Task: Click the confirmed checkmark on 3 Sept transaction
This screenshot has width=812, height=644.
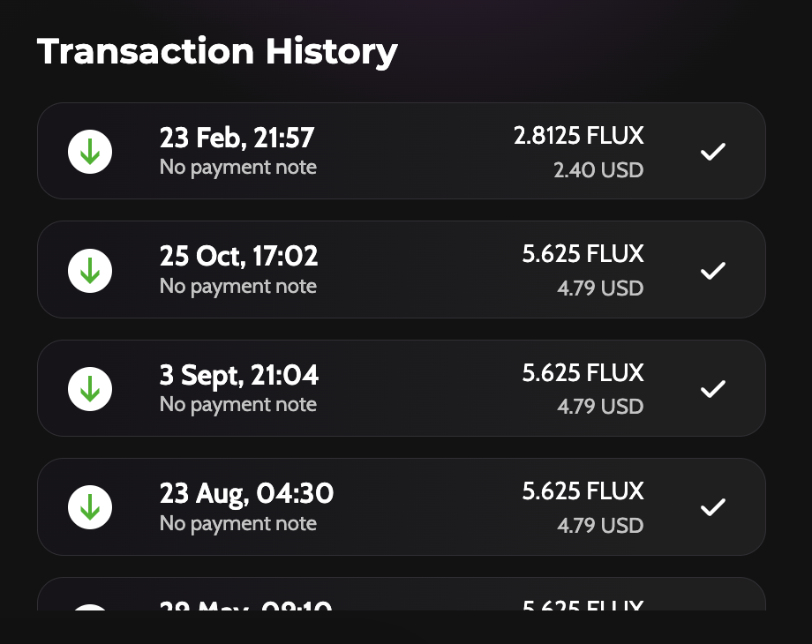Action: [x=713, y=389]
